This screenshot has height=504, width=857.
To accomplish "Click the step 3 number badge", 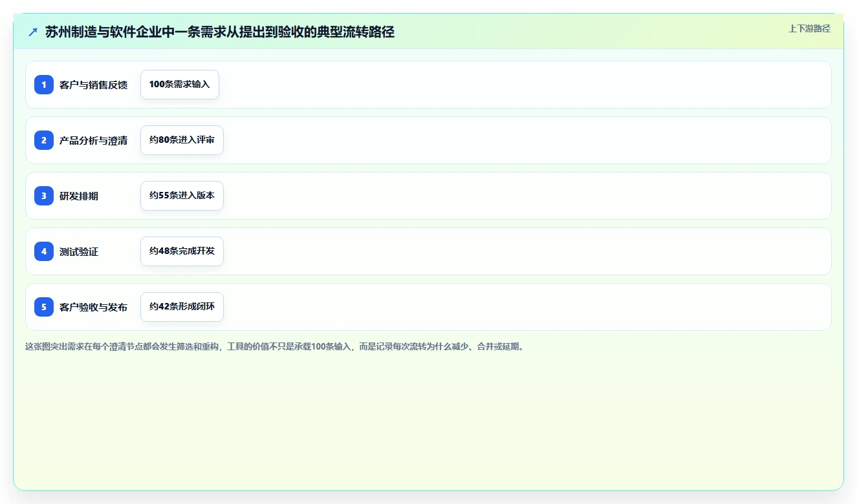I will [44, 196].
